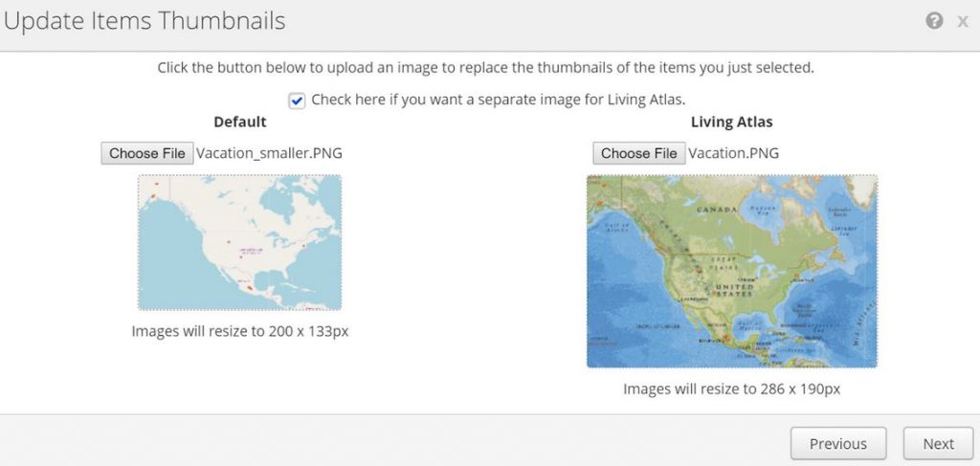Click the Living Atlas thumbnail map preview

[731, 271]
